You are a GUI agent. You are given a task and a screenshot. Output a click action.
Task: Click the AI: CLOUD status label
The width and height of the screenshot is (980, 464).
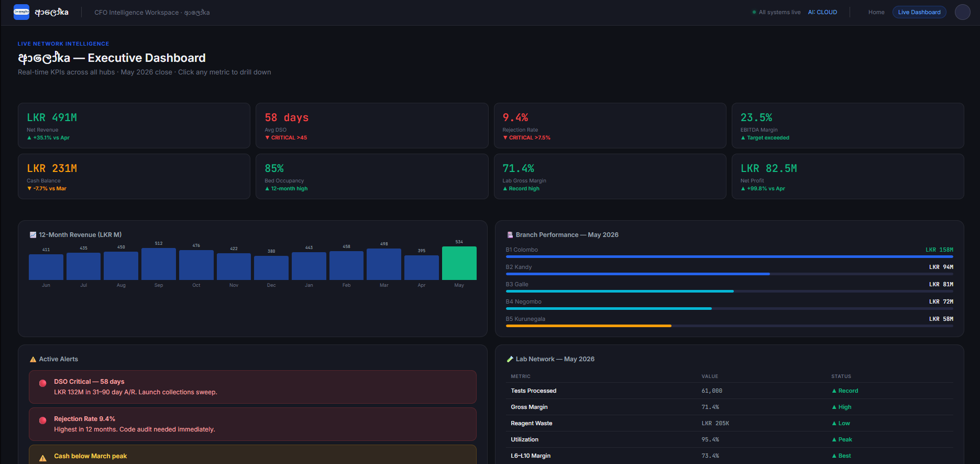(x=822, y=12)
